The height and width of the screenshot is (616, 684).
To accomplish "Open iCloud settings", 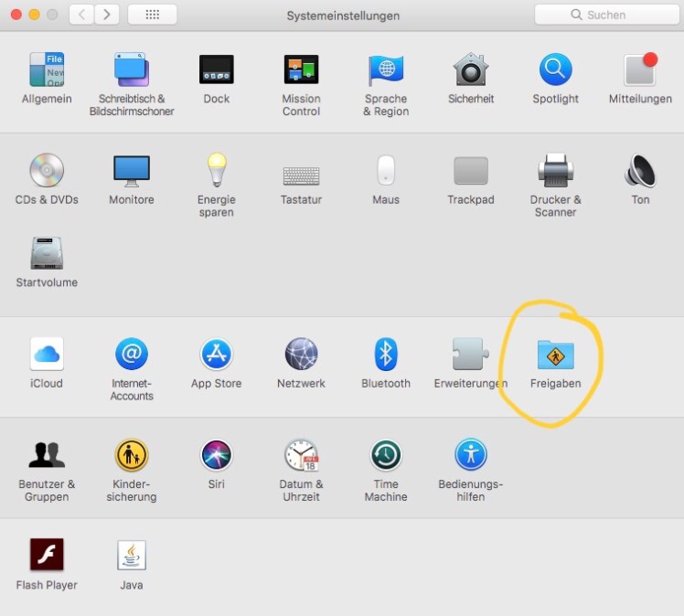I will [47, 355].
